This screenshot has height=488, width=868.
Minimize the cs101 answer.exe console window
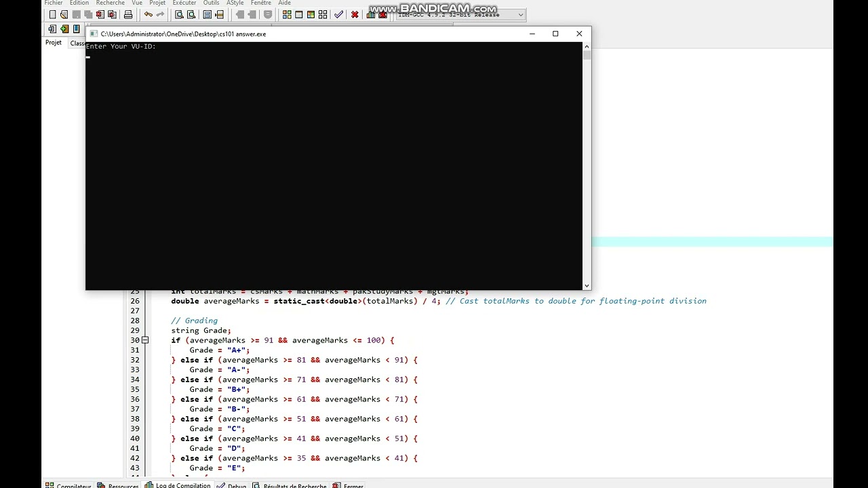point(532,34)
